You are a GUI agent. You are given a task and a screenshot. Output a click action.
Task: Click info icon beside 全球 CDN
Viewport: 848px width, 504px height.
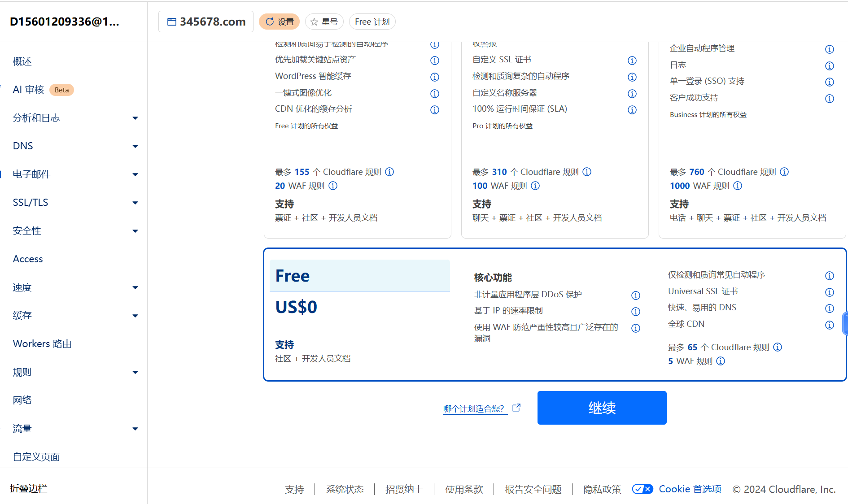click(829, 325)
